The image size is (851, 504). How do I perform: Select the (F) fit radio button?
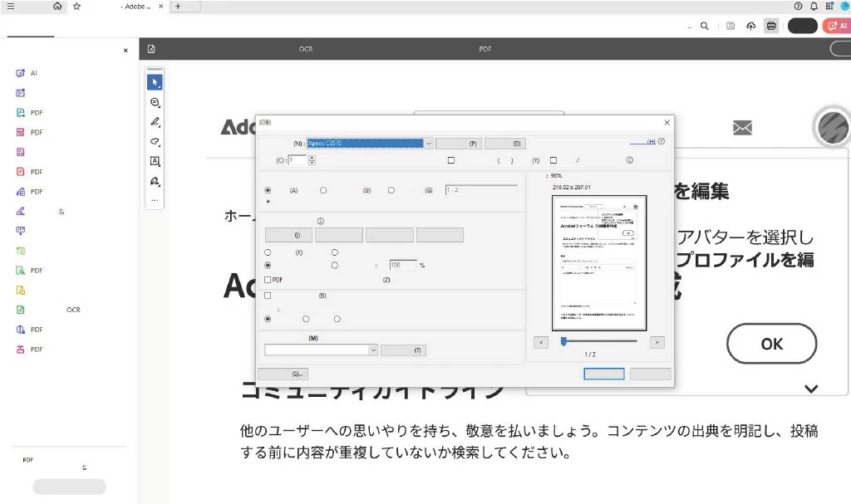(268, 252)
